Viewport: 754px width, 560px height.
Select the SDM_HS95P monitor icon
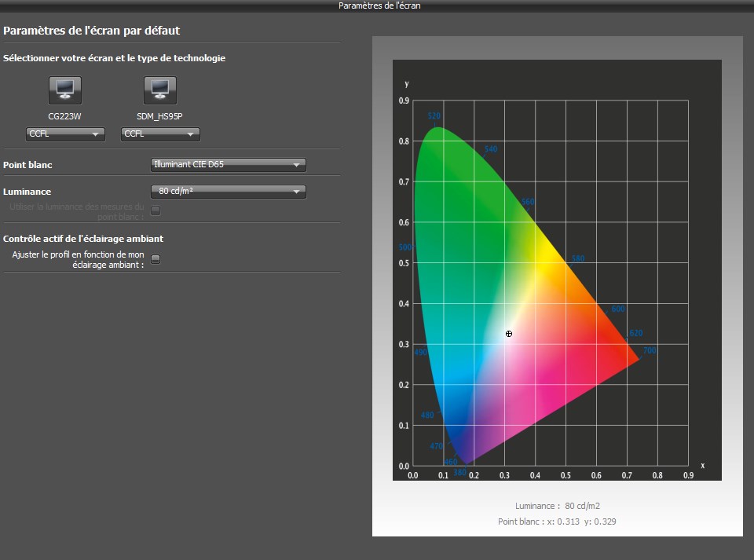click(x=159, y=90)
